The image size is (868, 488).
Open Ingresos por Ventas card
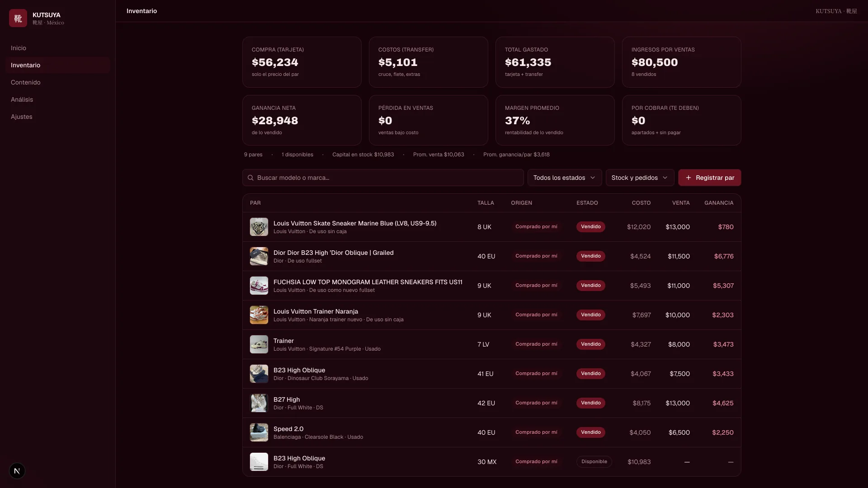click(682, 62)
